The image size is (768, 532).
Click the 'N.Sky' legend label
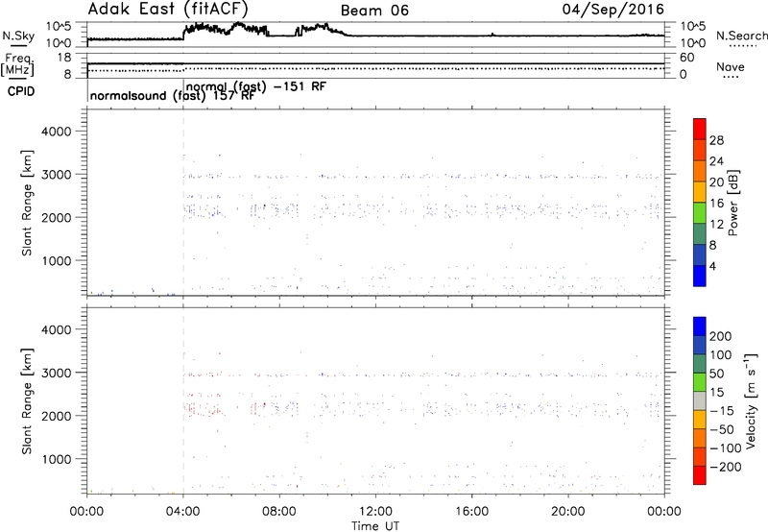click(18, 36)
